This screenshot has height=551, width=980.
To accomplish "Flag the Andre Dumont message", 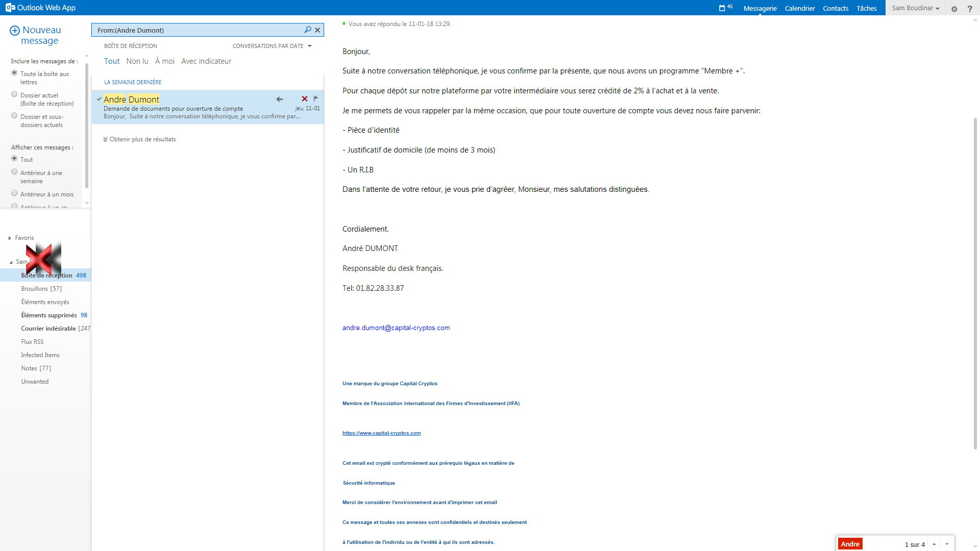I will (x=316, y=98).
